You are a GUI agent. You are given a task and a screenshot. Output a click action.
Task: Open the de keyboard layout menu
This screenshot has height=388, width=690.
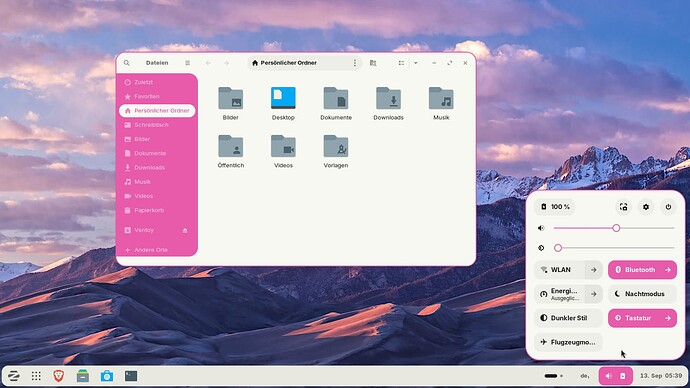coord(585,376)
